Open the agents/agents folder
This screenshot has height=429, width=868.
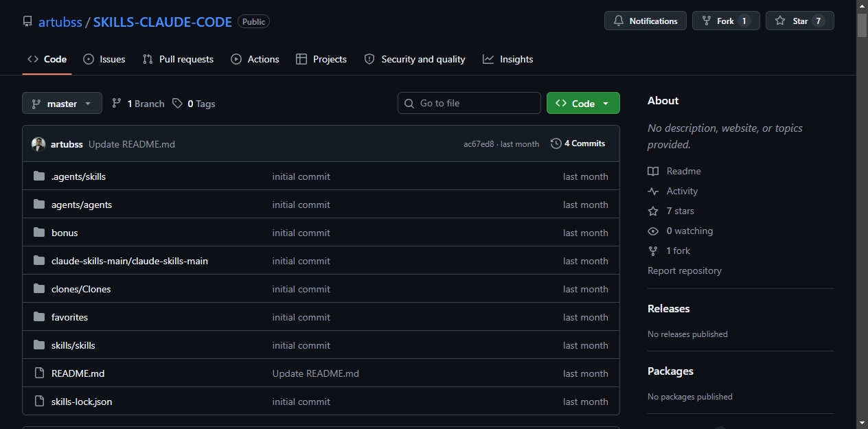pyautogui.click(x=82, y=205)
